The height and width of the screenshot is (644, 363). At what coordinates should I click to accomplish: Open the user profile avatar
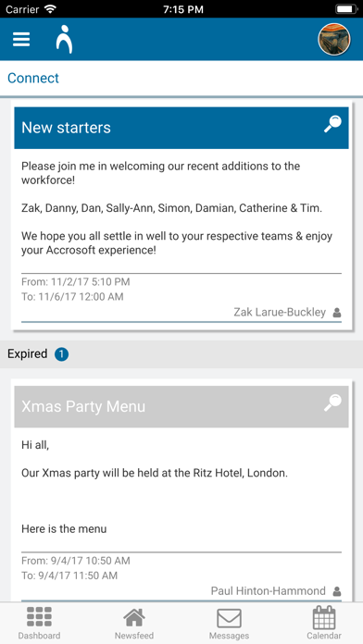tap(333, 39)
